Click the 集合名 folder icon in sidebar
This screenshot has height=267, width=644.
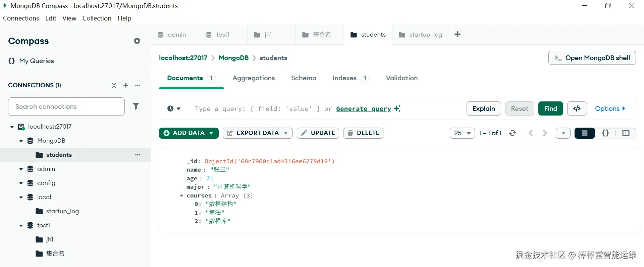[39, 254]
